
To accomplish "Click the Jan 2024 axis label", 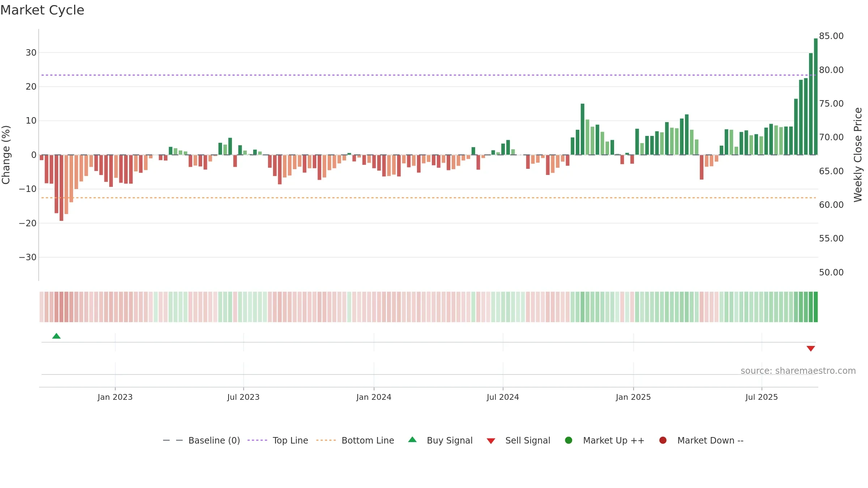I will [374, 397].
